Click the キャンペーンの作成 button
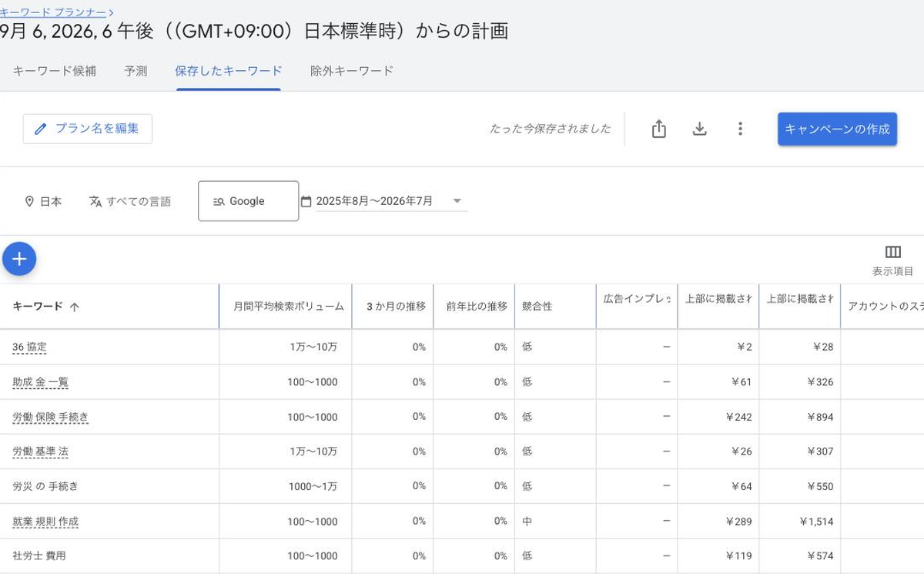This screenshot has width=924, height=574. tap(837, 129)
